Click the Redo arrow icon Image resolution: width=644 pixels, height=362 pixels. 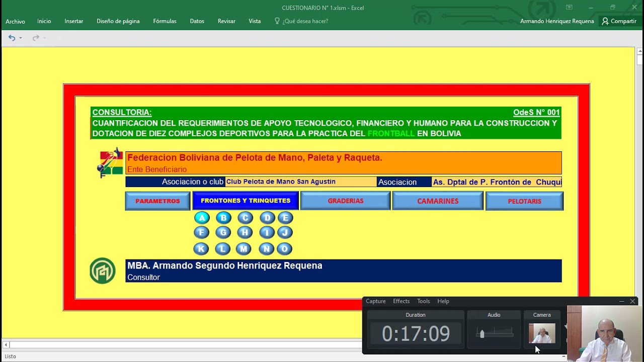click(x=36, y=38)
